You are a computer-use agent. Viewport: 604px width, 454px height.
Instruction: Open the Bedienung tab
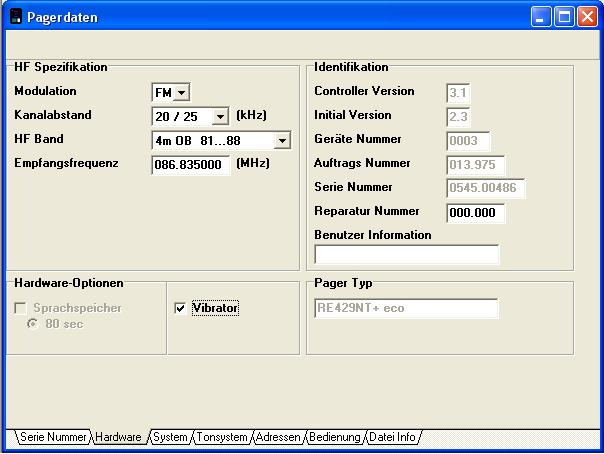coord(335,437)
